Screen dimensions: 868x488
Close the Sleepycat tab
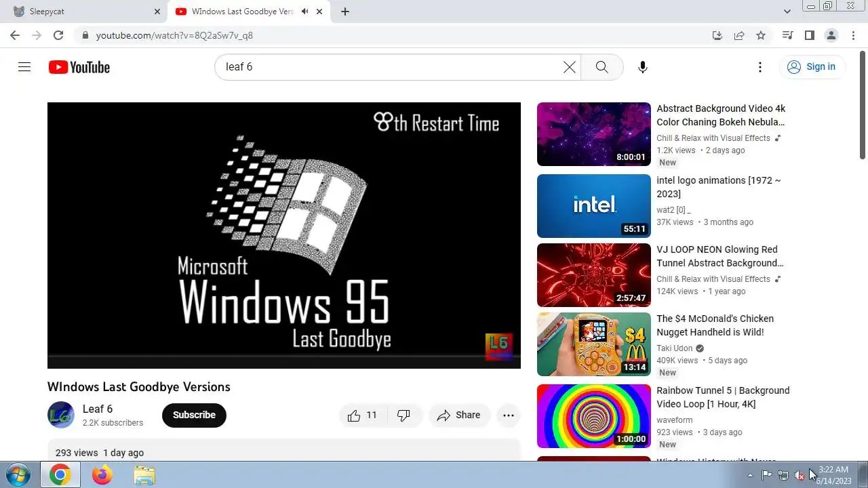click(157, 12)
